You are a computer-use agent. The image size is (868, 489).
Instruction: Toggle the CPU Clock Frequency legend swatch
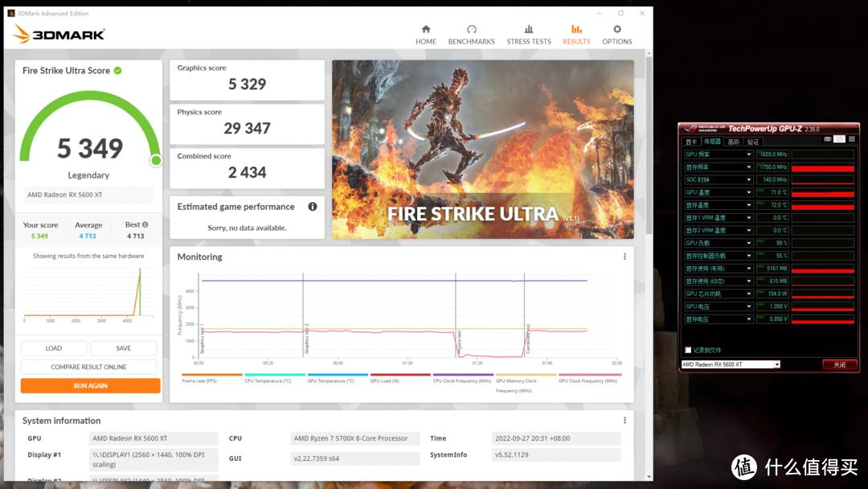point(463,375)
